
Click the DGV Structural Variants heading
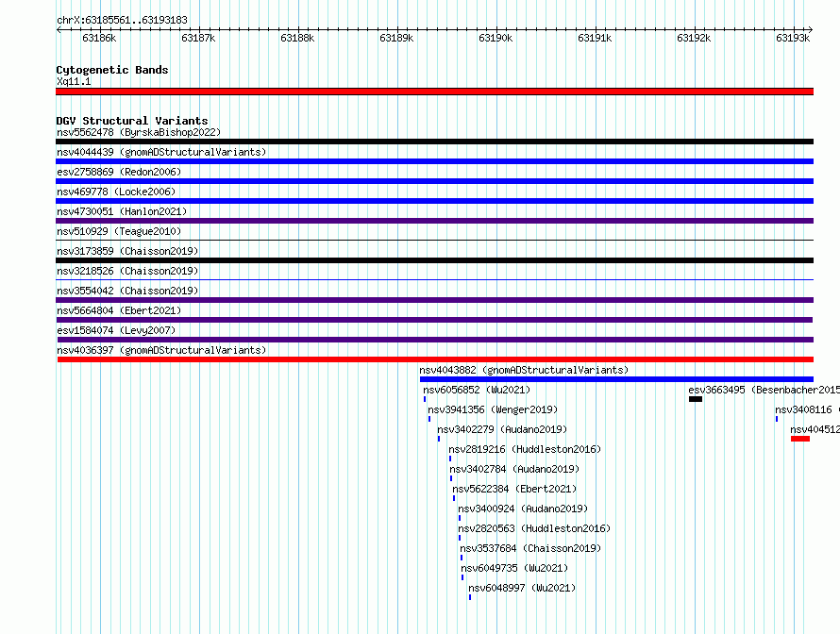pyautogui.click(x=132, y=121)
